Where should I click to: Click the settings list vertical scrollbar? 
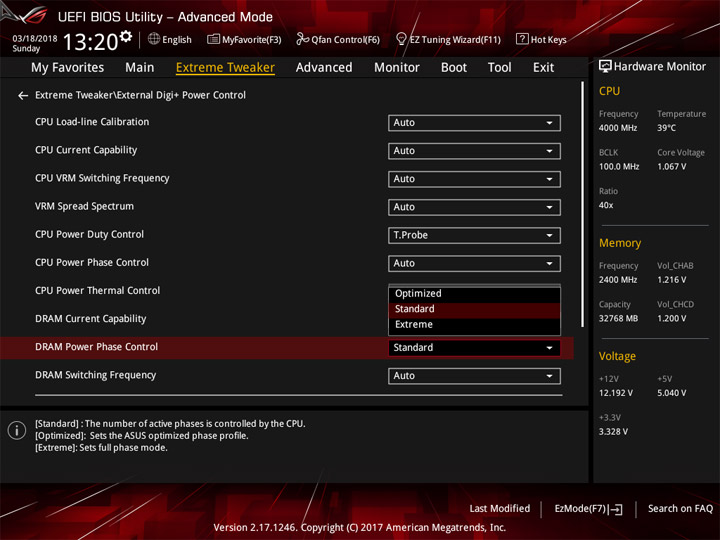(x=583, y=204)
